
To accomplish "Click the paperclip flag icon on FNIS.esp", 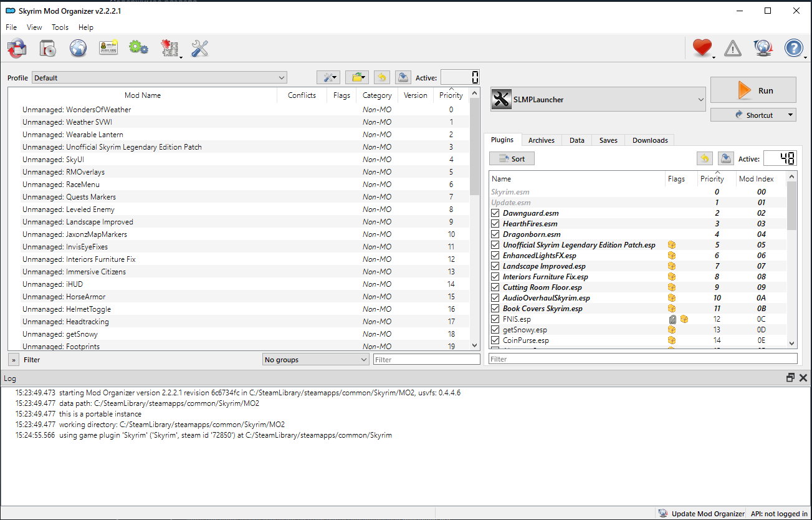I will pos(672,319).
